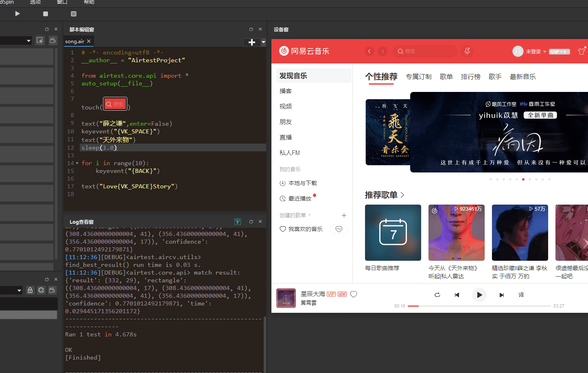Switch to the 歌单 tab

(x=446, y=76)
